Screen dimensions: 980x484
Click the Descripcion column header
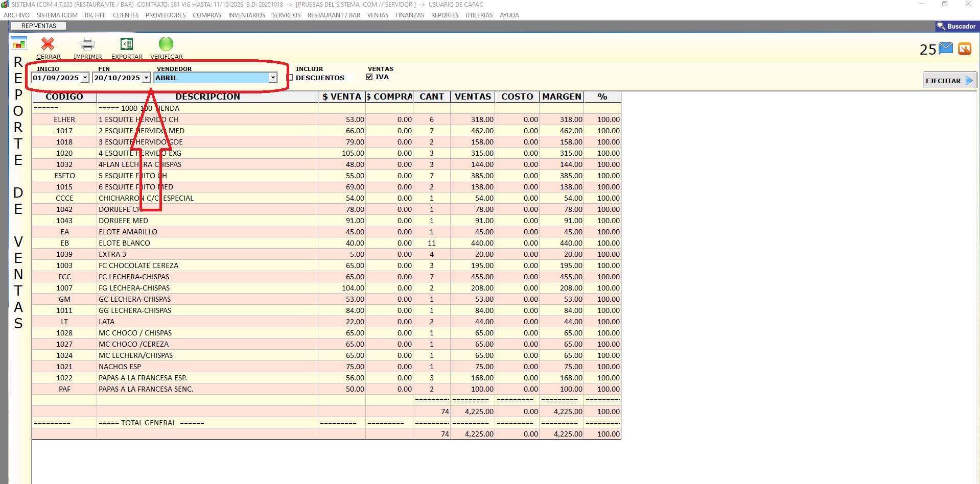[207, 96]
